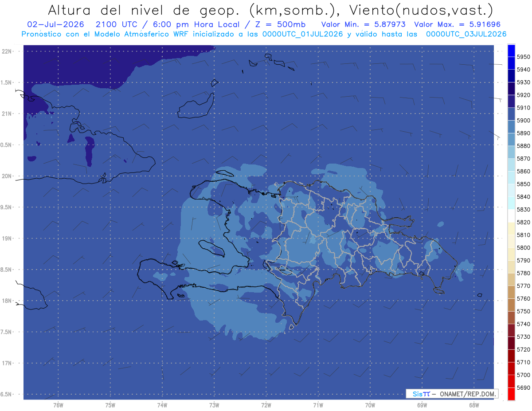Screen dimensions: 532x411
Task: Click the '5950' colorbar value
Action: click(524, 57)
